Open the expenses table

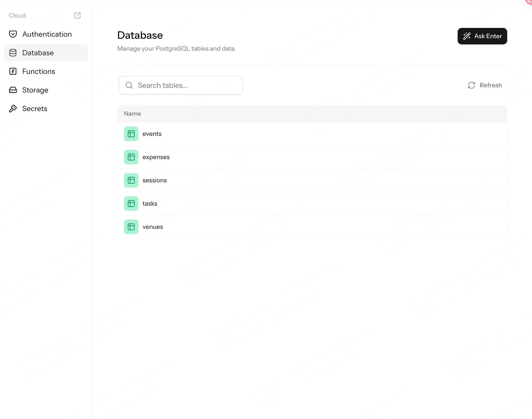[x=312, y=157]
